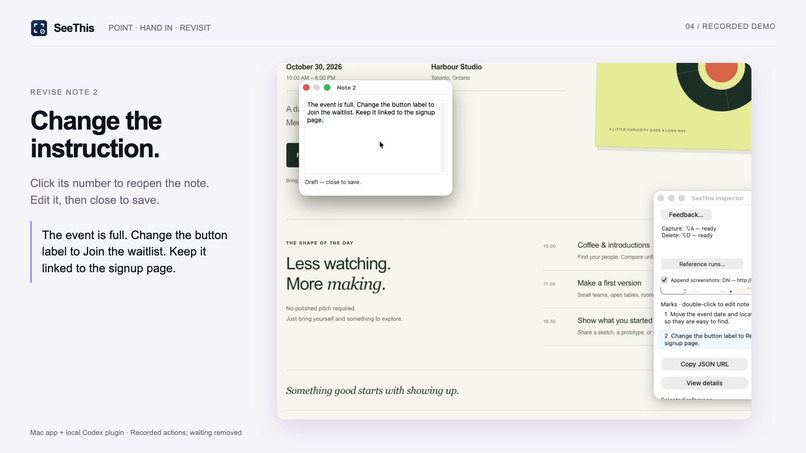Close the Note 2 window with red button
This screenshot has height=453, width=806.
306,87
